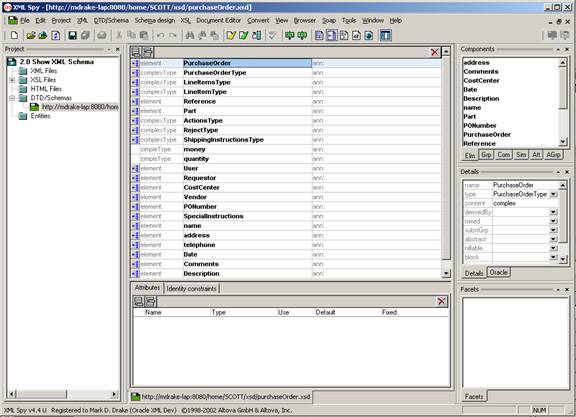Click red X in schema overview header
Screen dimensions: 576x417
click(x=435, y=52)
